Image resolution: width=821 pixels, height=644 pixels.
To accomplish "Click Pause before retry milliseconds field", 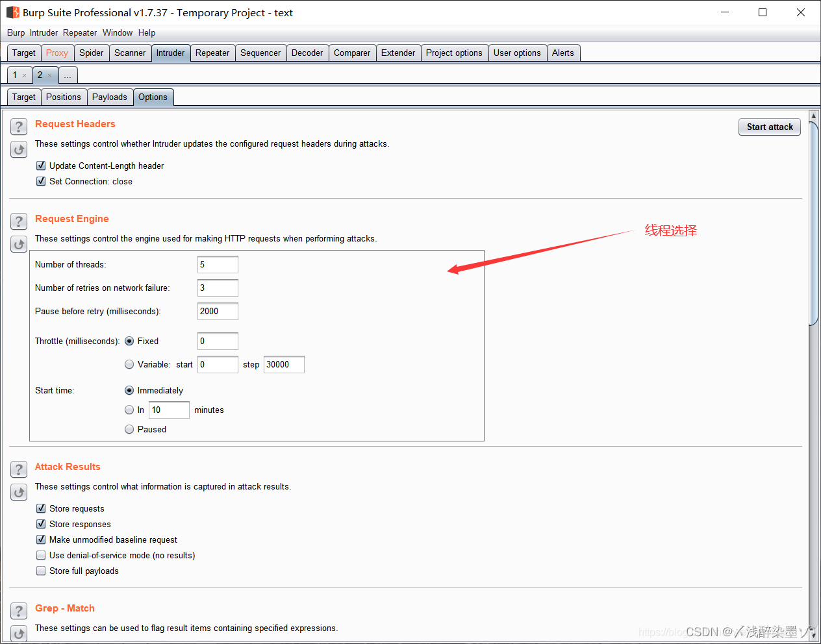I will point(218,311).
